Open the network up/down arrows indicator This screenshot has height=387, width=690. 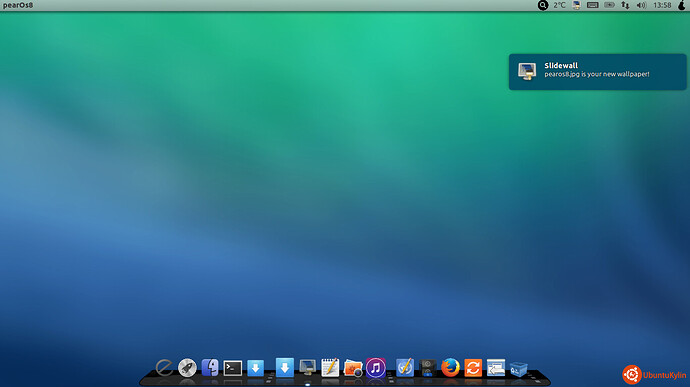[x=625, y=5]
